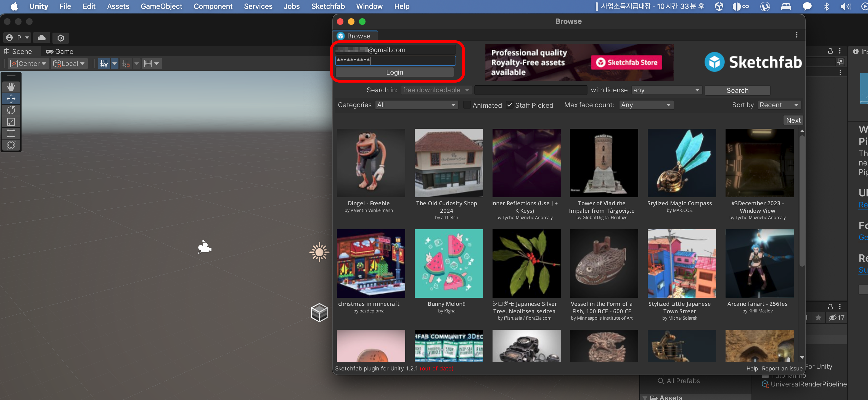Select the Rect transform tool

pyautogui.click(x=11, y=133)
